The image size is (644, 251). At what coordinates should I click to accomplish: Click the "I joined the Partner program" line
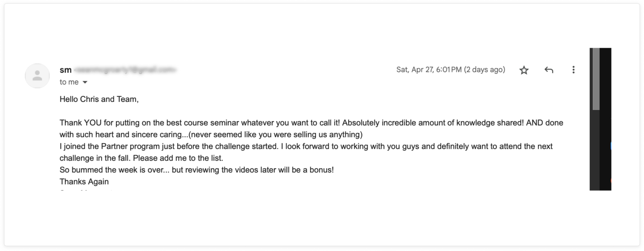[306, 147]
